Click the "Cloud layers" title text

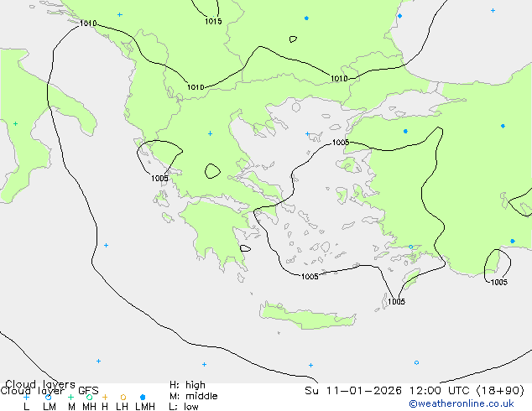point(40,384)
